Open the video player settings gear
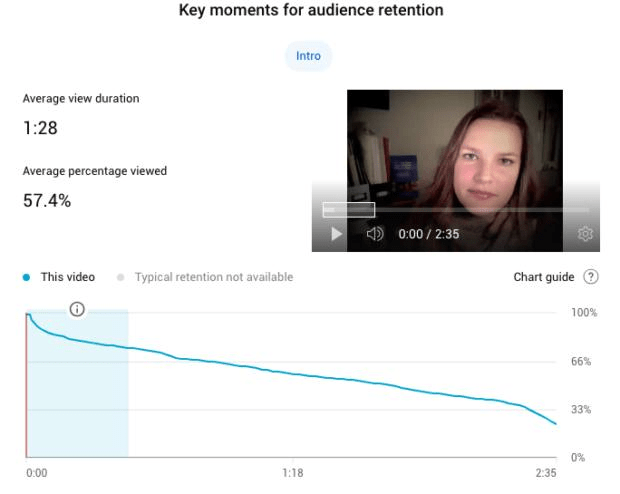620x494 pixels. 586,234
